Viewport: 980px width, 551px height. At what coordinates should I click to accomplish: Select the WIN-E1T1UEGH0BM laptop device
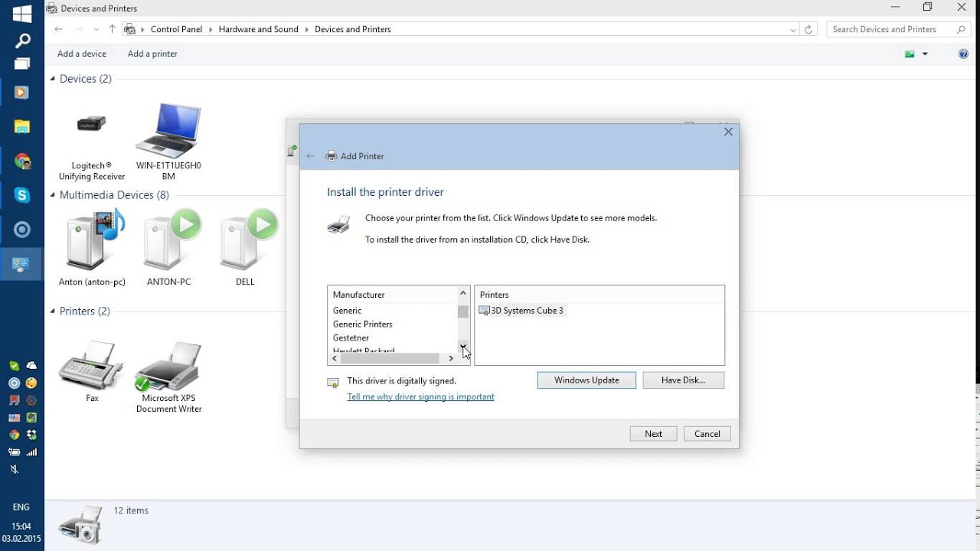[x=168, y=142]
